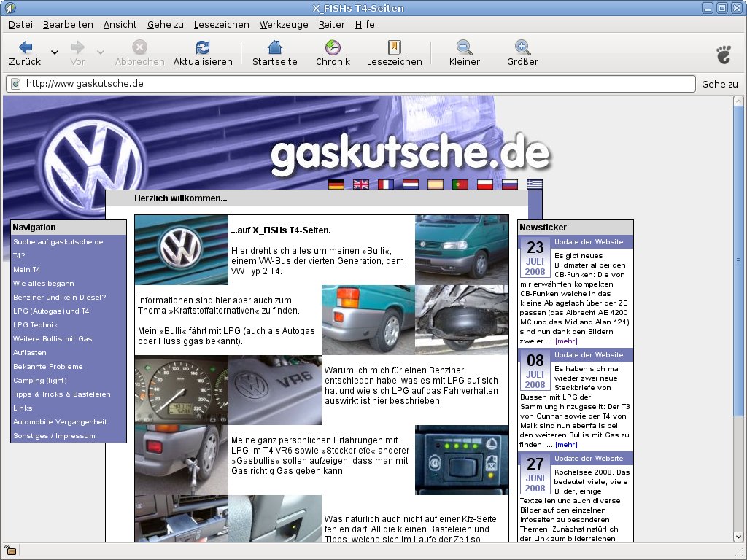Open the Ansicht menu
This screenshot has height=560, width=747.
click(x=120, y=24)
